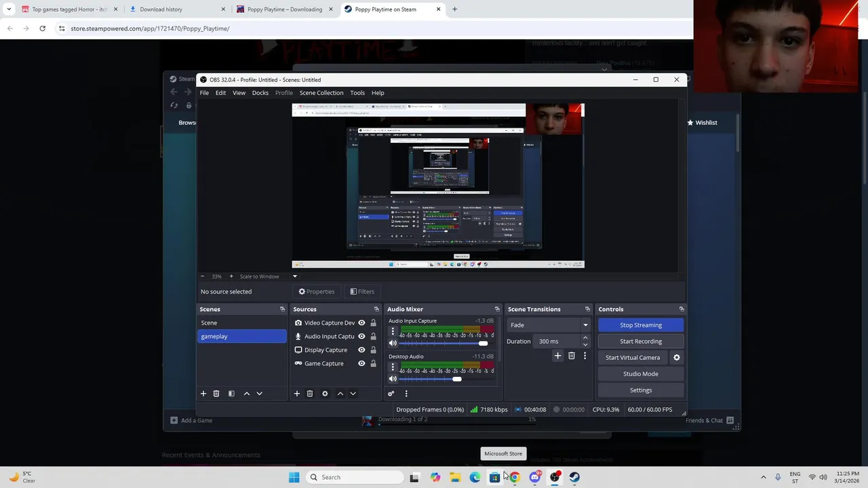Configure virtual camera gear icon
The height and width of the screenshot is (488, 868).
coord(676,357)
